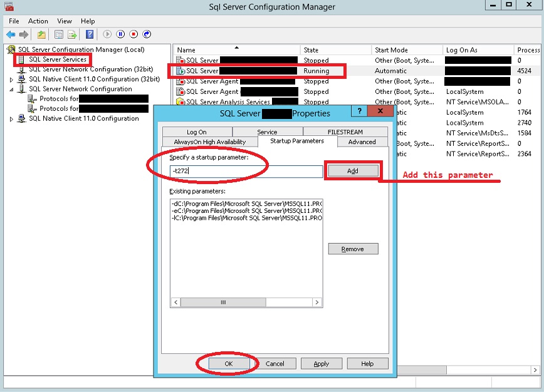Click the Remove button

point(353,249)
